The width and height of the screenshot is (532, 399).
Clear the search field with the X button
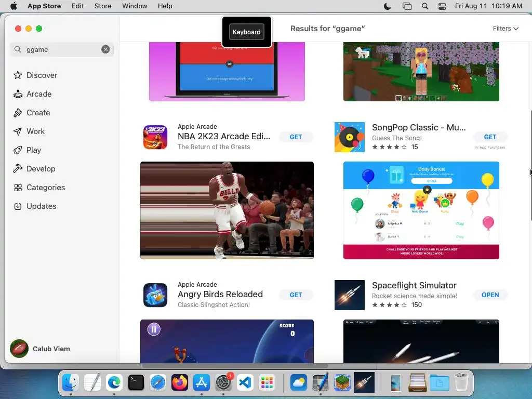(105, 49)
